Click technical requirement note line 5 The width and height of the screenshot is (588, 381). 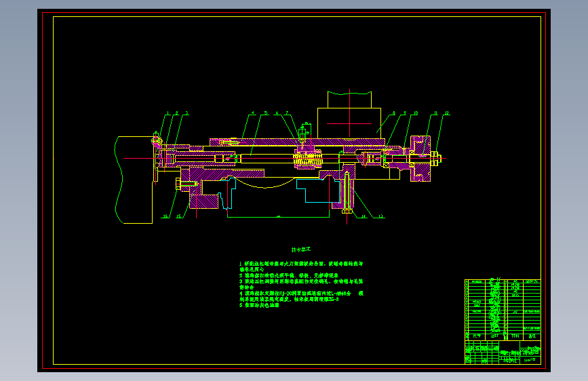[x=259, y=305]
